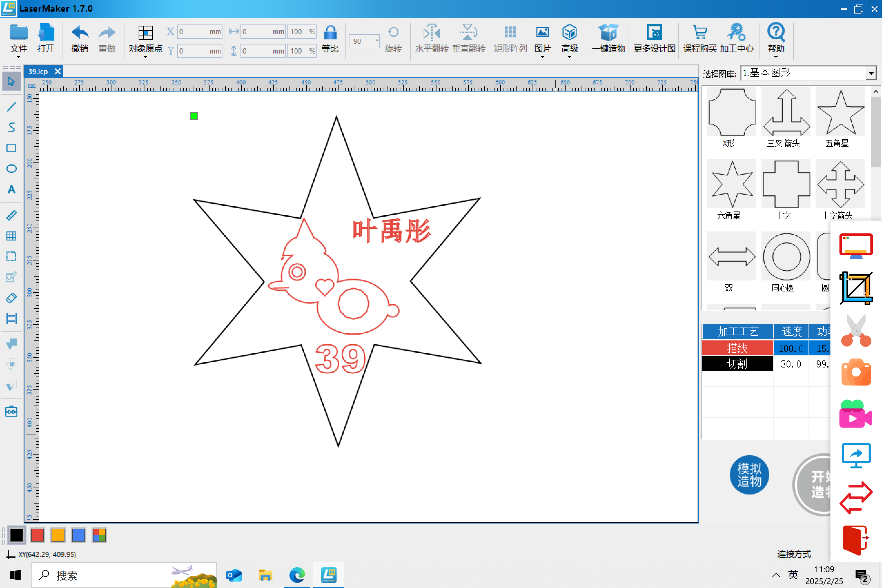This screenshot has height=588, width=882.
Task: Open the shape library dropdown
Action: coord(871,73)
